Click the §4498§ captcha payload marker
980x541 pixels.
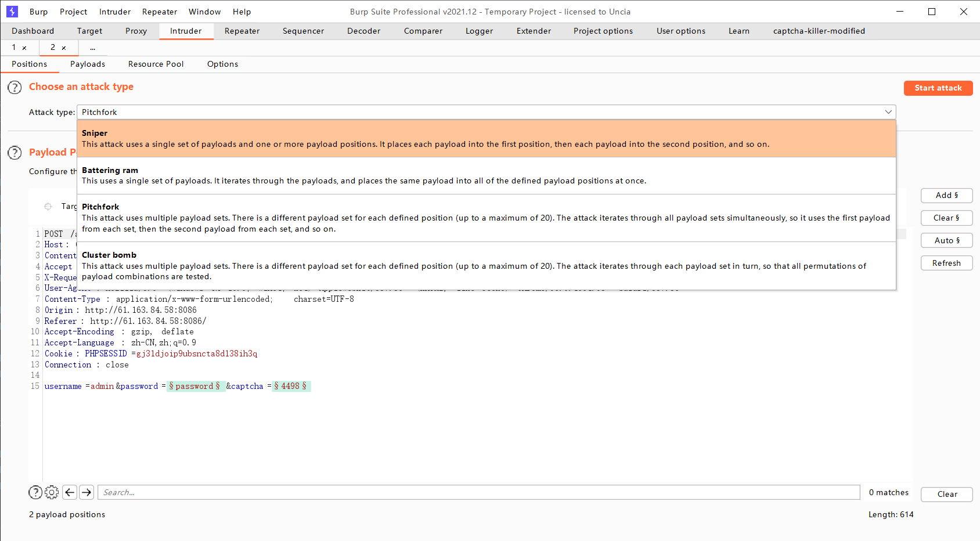(291, 386)
